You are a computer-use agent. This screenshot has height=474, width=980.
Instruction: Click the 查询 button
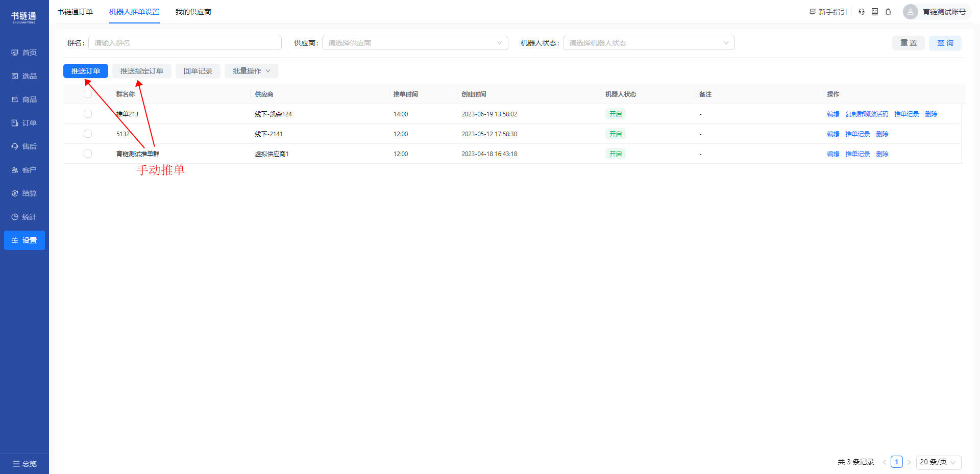(945, 43)
